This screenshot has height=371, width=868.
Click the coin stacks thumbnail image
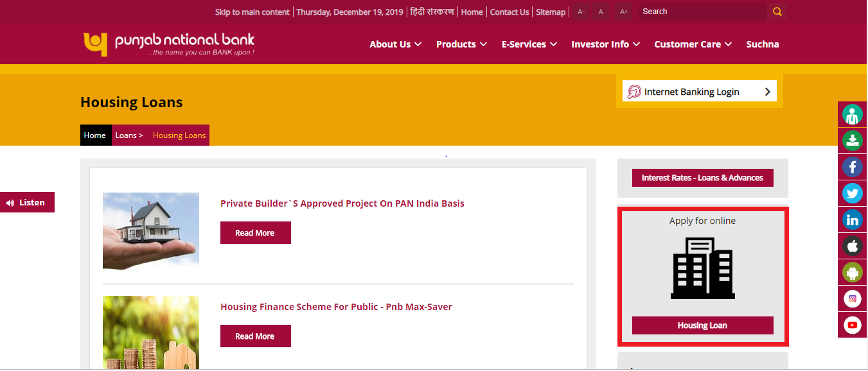[151, 332]
